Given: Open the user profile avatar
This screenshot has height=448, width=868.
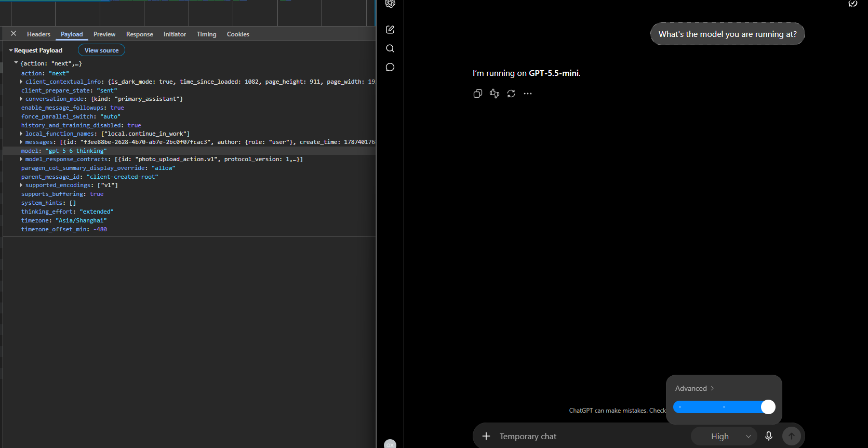Looking at the screenshot, I should tap(390, 444).
